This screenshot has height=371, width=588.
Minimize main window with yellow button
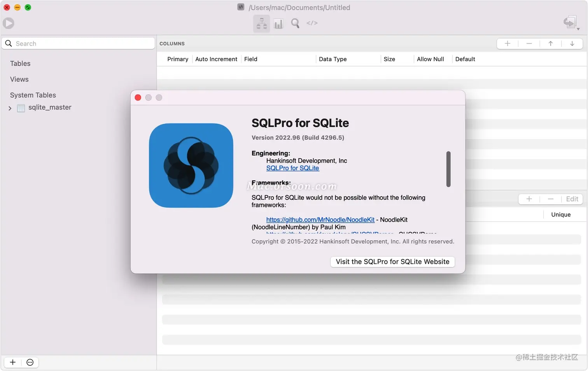(x=17, y=7)
